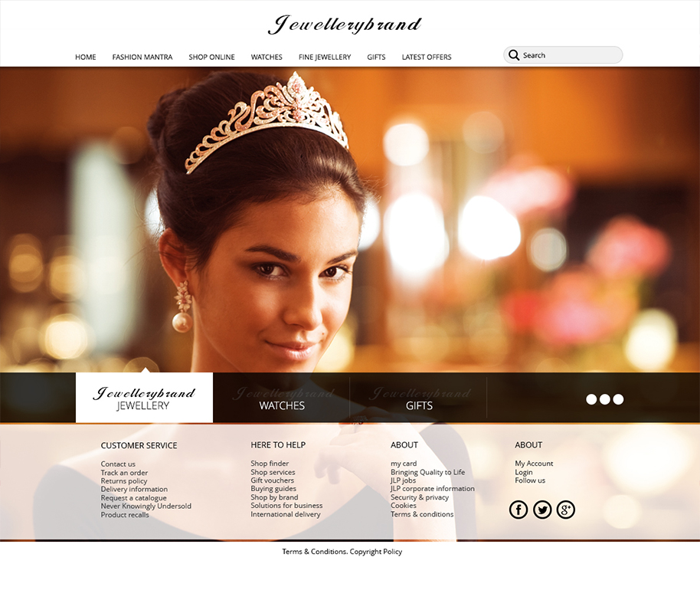The width and height of the screenshot is (700, 613).
Task: Open Terms & Conditions. Copyright Policy at page bottom
Action: [x=342, y=552]
